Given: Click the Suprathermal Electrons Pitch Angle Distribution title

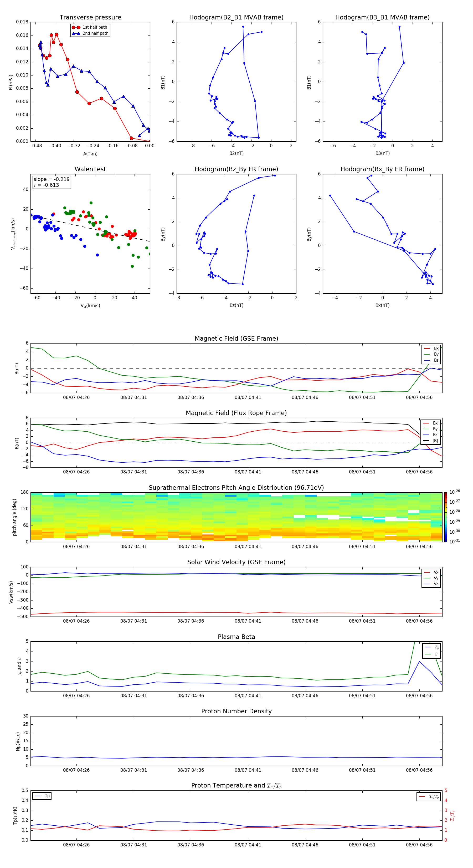Looking at the screenshot, I should [236, 488].
